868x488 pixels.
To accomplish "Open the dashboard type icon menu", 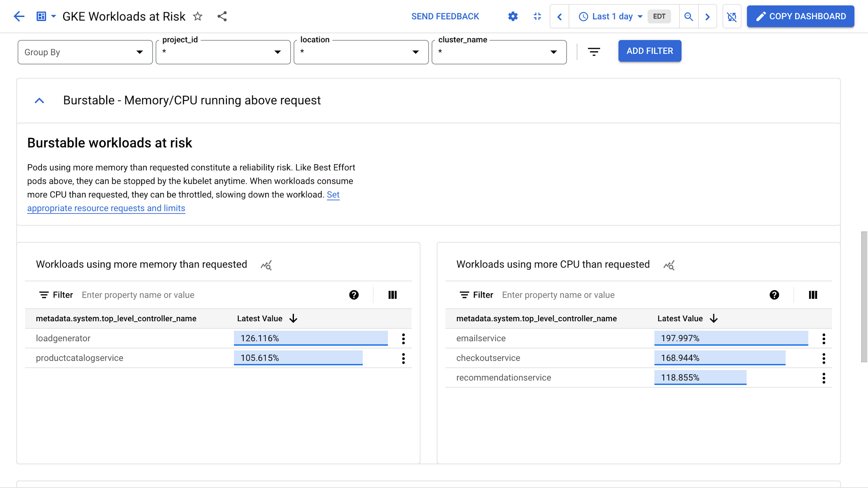I will point(46,16).
